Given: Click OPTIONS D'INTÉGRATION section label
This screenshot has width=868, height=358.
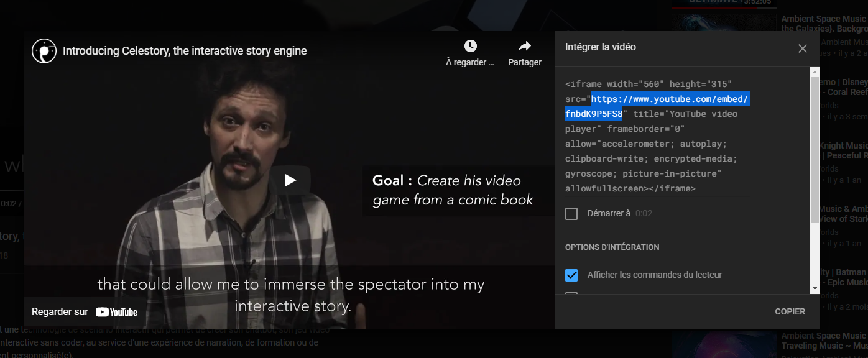Looking at the screenshot, I should 612,247.
